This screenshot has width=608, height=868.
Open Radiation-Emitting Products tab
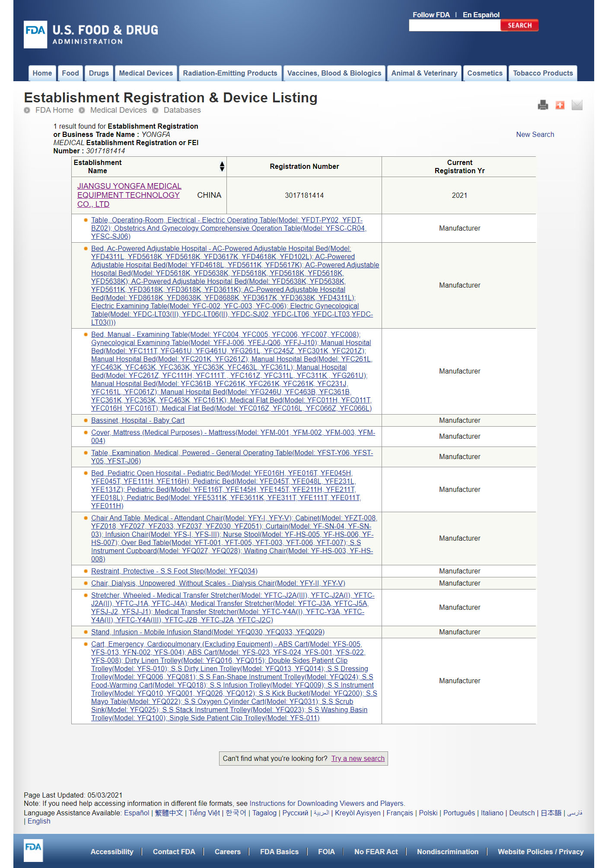(230, 73)
